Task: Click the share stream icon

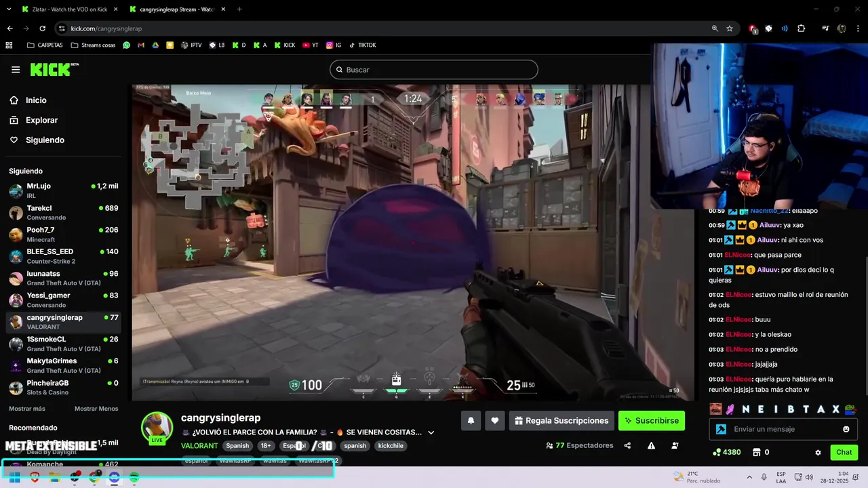Action: [627, 446]
